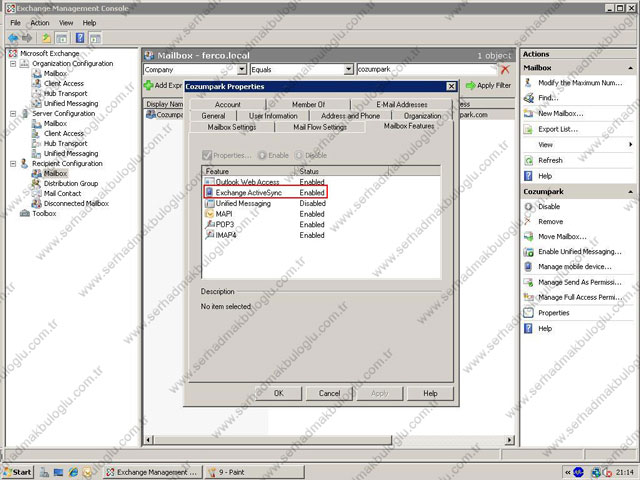This screenshot has width=640, height=480.
Task: Click the horizontal scrollbar left arrow
Action: click(x=148, y=440)
